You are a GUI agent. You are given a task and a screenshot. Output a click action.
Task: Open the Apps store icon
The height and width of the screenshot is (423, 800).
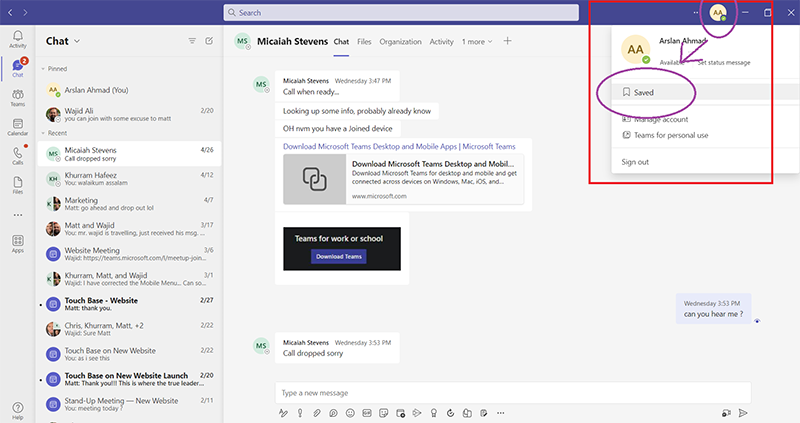pos(18,243)
